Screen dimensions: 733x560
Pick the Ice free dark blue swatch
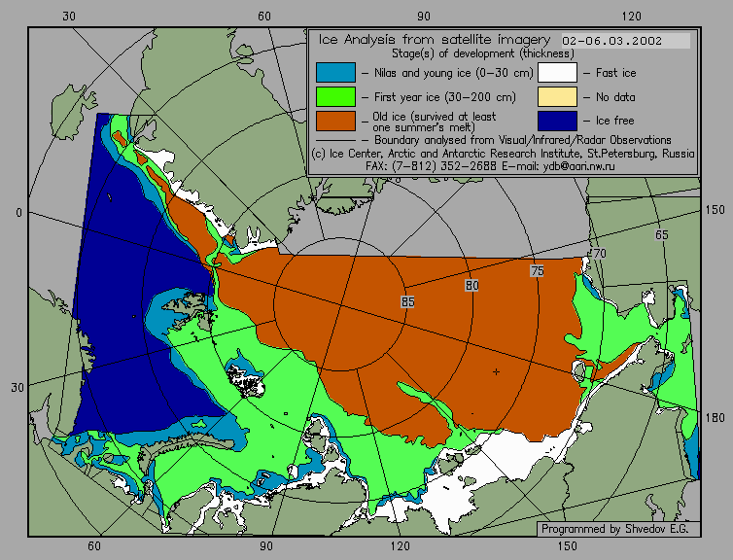click(557, 121)
